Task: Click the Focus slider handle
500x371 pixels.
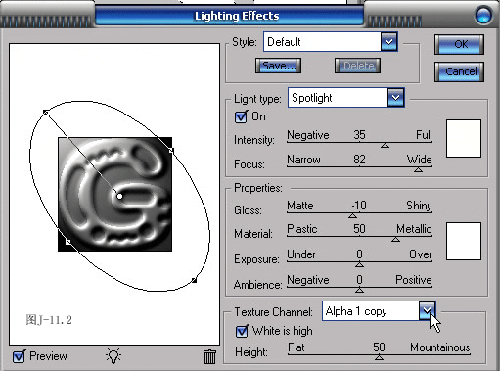Action: coord(418,170)
